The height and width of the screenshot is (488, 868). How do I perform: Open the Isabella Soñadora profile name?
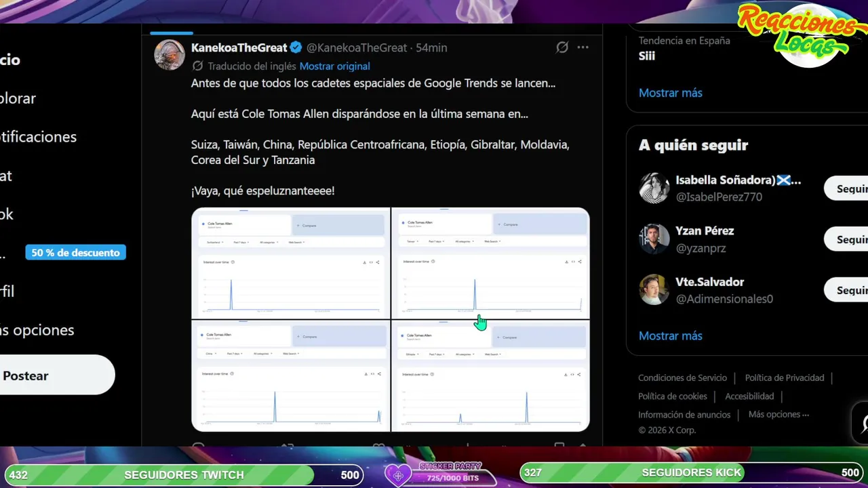coord(738,180)
